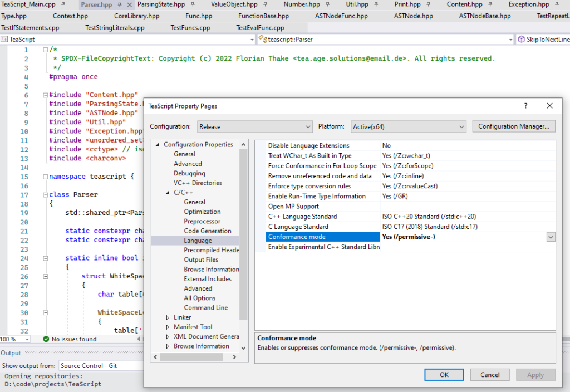
Task: Open the Platform dropdown showing Active(x64)
Action: tap(461, 126)
